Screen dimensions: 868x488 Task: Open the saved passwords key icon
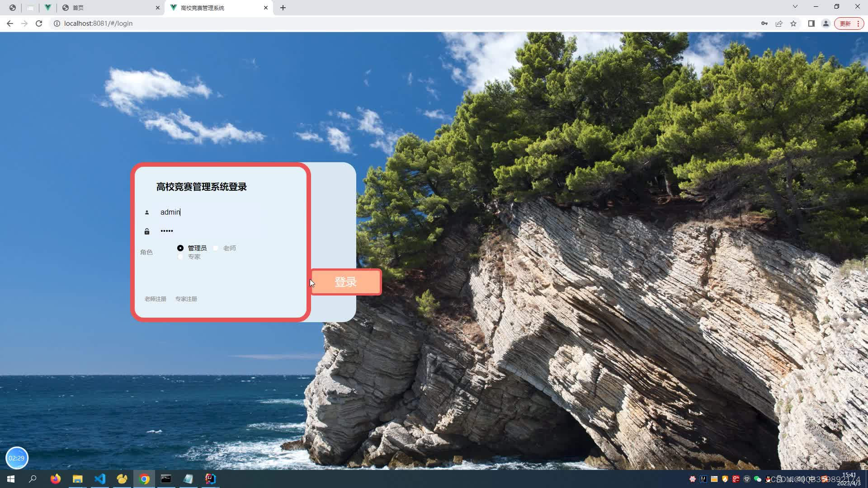click(764, 23)
